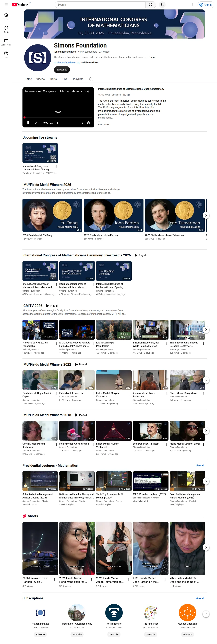Click the search magnifier button
The width and height of the screenshot is (217, 644).
tap(151, 5)
